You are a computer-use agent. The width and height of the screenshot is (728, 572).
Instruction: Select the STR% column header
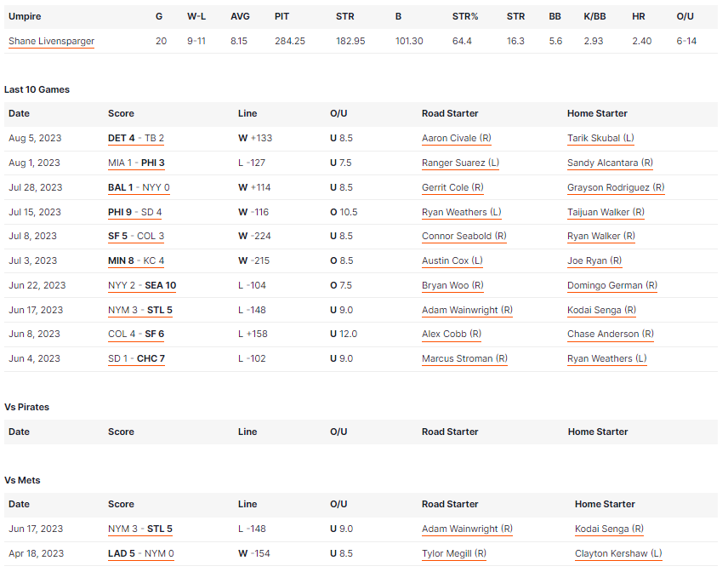pyautogui.click(x=464, y=16)
